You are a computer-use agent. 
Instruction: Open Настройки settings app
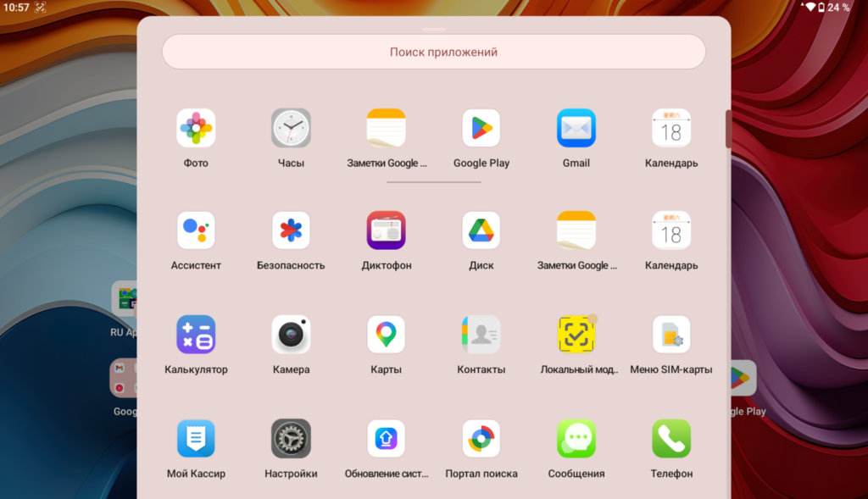[x=291, y=439]
